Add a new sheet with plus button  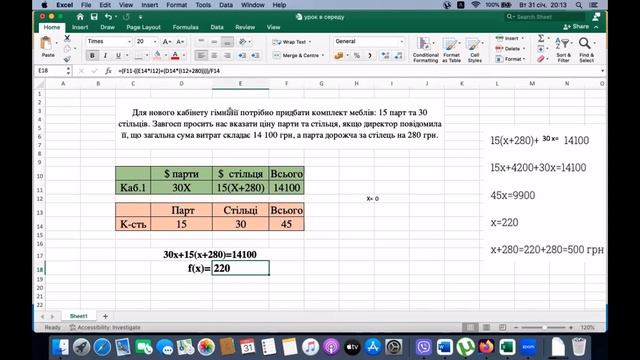click(105, 316)
